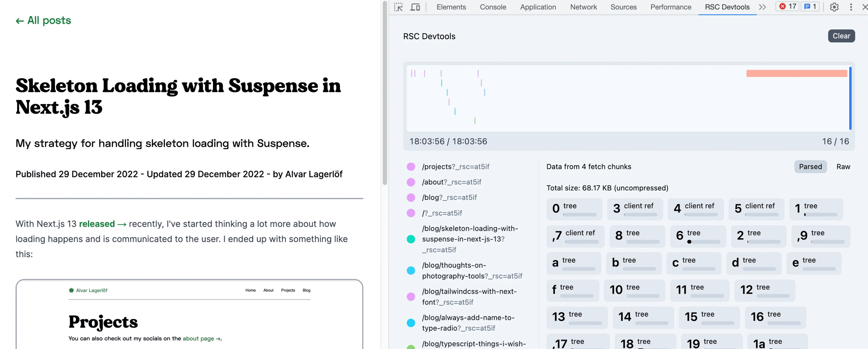Click the "Total size: 68.17 KB" text
Screen dimensions: 868x349
[607, 188]
